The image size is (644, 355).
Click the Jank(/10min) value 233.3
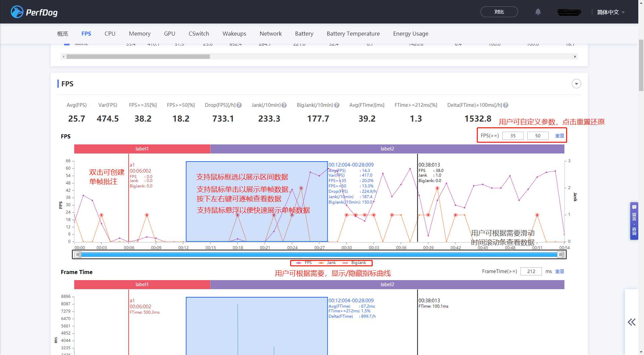[x=269, y=119]
